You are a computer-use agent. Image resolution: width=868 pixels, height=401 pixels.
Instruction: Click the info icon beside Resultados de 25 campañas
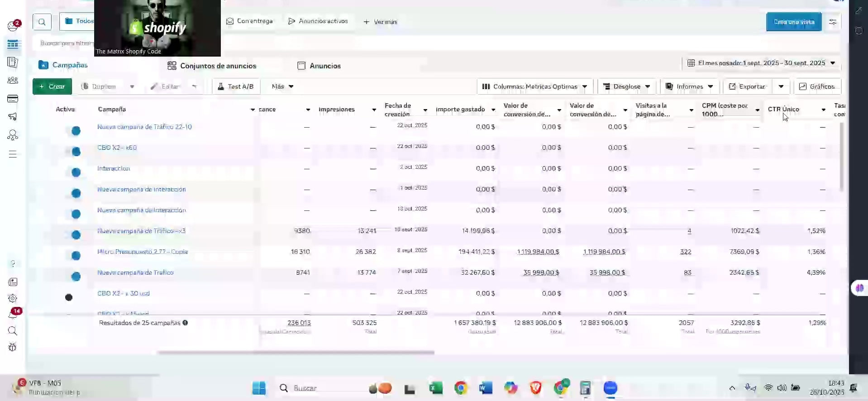coord(185,323)
